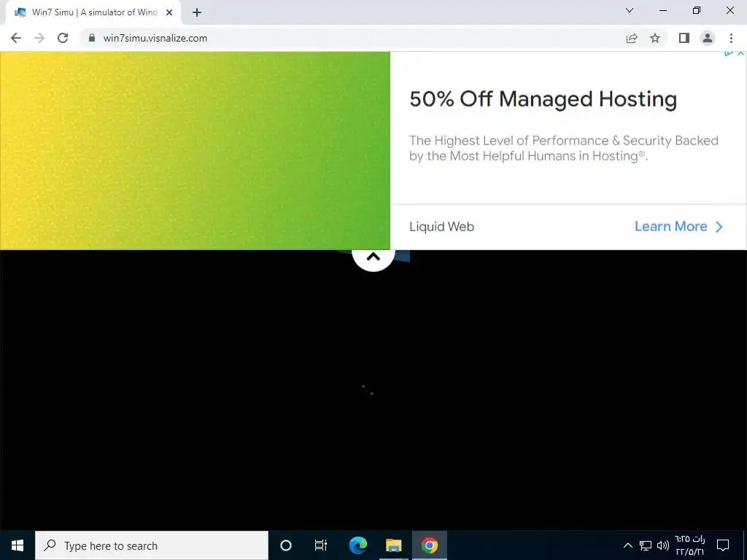Open the 50% Off Managed Hosting headline
This screenshot has width=747, height=560.
(543, 99)
